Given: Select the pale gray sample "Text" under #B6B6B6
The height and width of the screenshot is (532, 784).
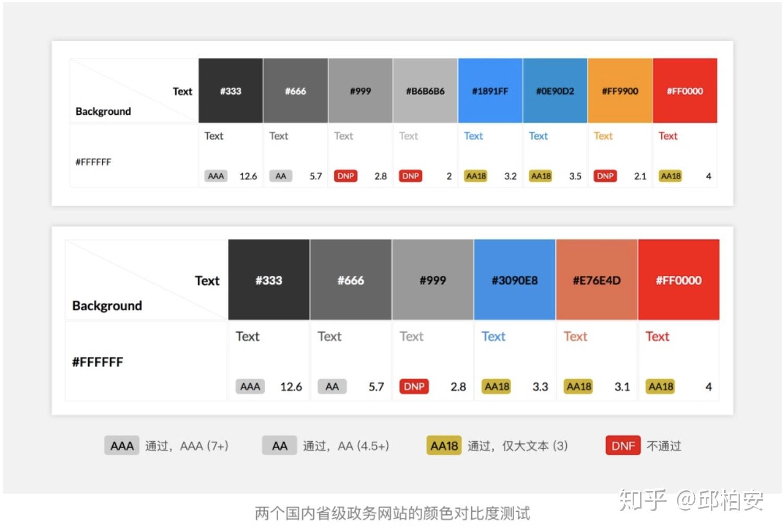Looking at the screenshot, I should click(409, 136).
